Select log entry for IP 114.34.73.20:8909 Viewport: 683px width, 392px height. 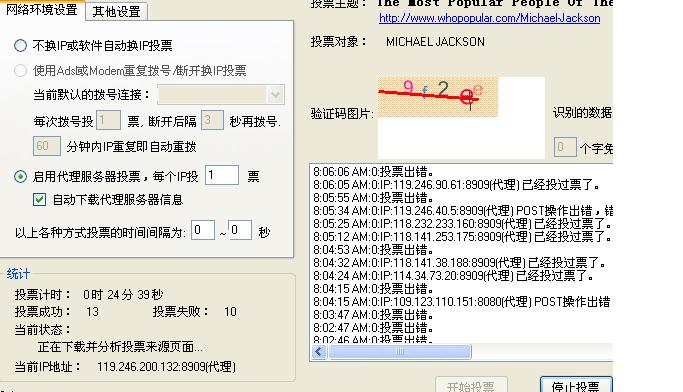(453, 276)
